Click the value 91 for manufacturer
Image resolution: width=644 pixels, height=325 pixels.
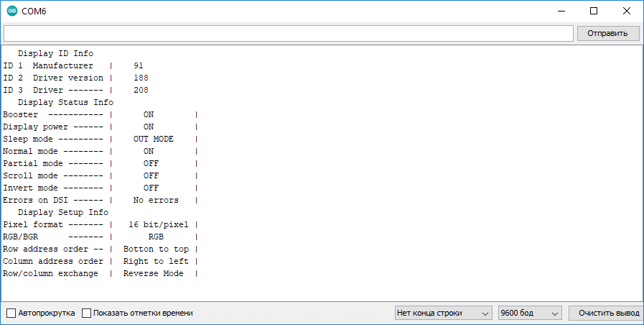click(139, 66)
